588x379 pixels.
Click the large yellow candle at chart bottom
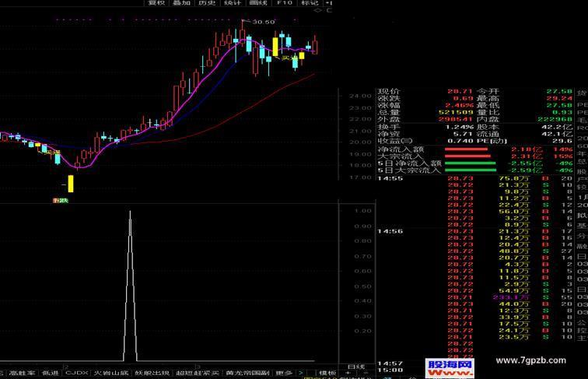click(x=71, y=184)
